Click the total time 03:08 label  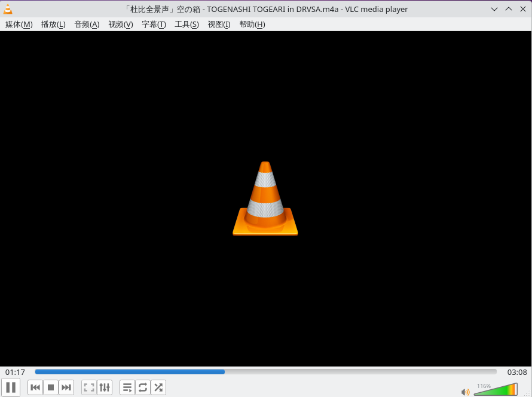pos(517,372)
